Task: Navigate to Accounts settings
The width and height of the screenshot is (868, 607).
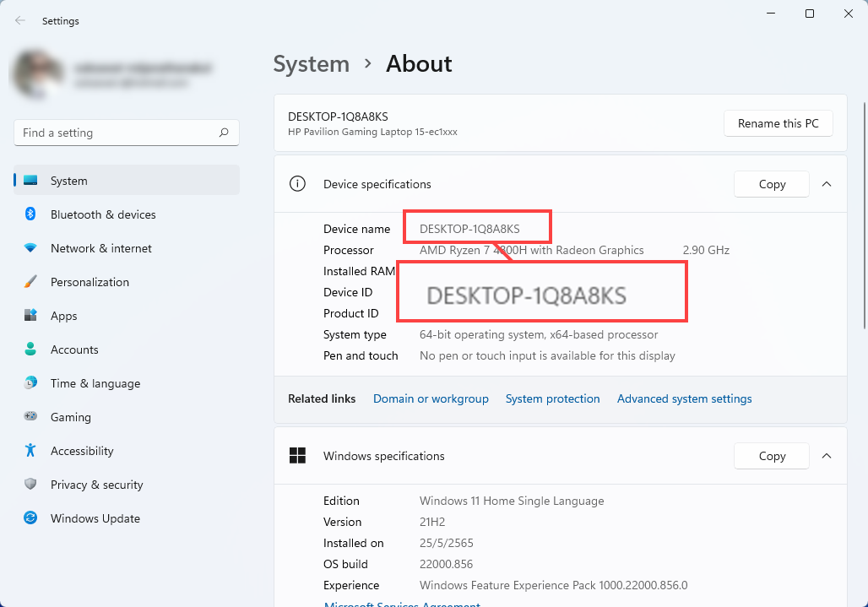Action: coord(127,350)
